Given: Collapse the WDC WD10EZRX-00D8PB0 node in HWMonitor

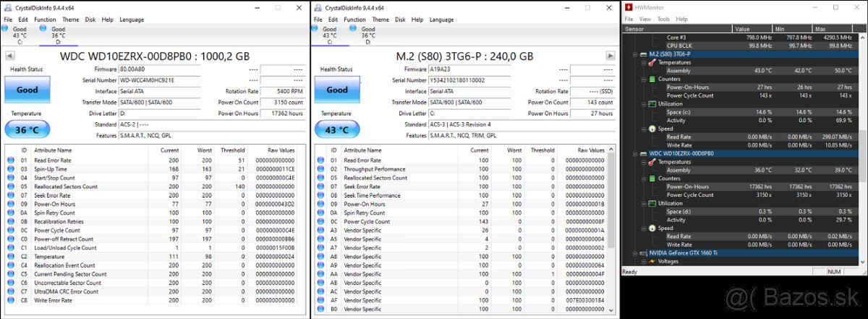Looking at the screenshot, I should 634,154.
